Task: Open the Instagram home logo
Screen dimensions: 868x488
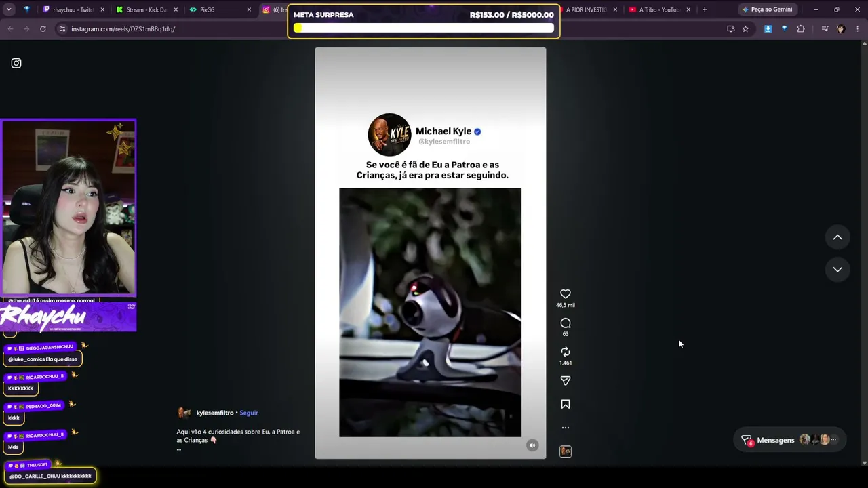Action: click(16, 63)
